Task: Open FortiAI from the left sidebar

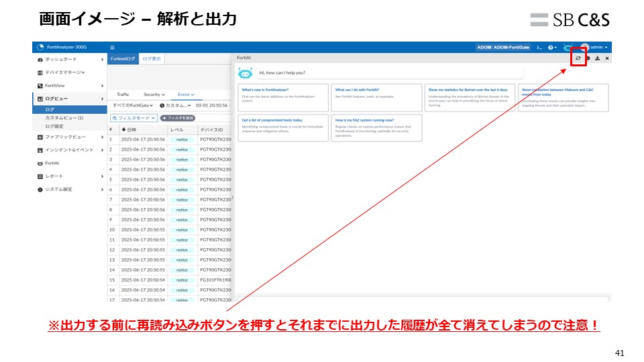Action: [52, 163]
